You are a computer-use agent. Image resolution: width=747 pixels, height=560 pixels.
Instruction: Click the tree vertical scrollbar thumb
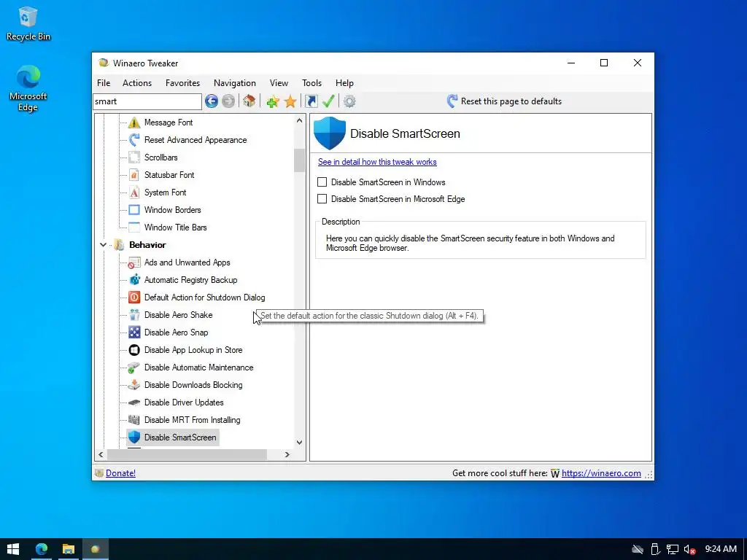299,160
